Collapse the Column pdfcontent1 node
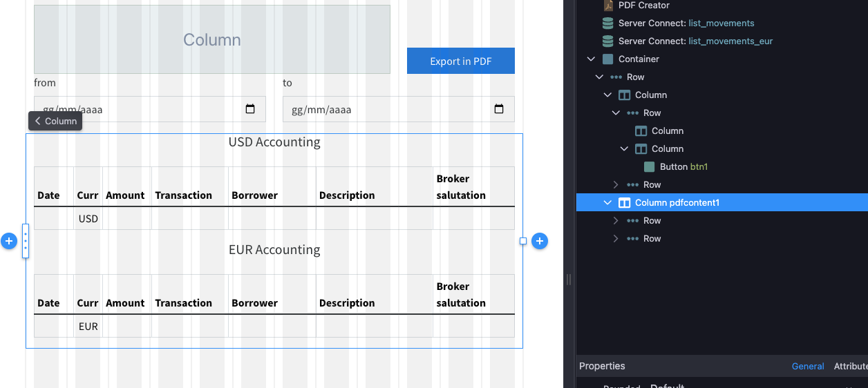The height and width of the screenshot is (388, 868). (607, 202)
